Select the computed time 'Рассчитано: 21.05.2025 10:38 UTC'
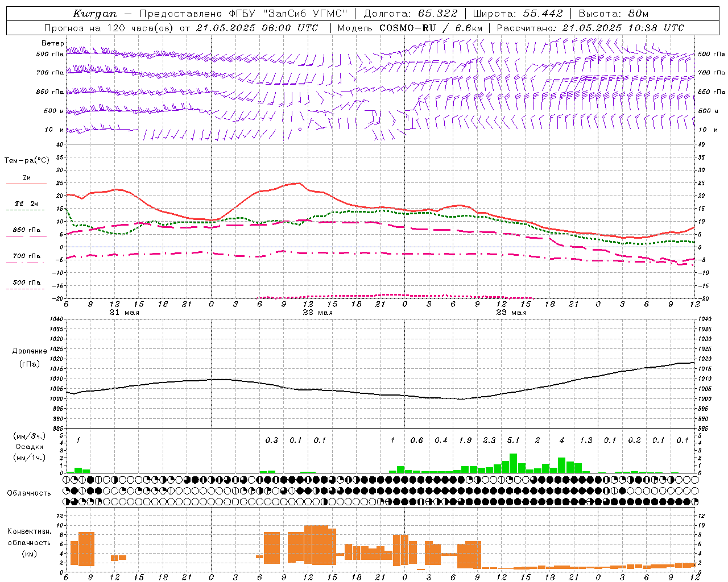Viewport: 728px width, 582px height. pyautogui.click(x=590, y=28)
